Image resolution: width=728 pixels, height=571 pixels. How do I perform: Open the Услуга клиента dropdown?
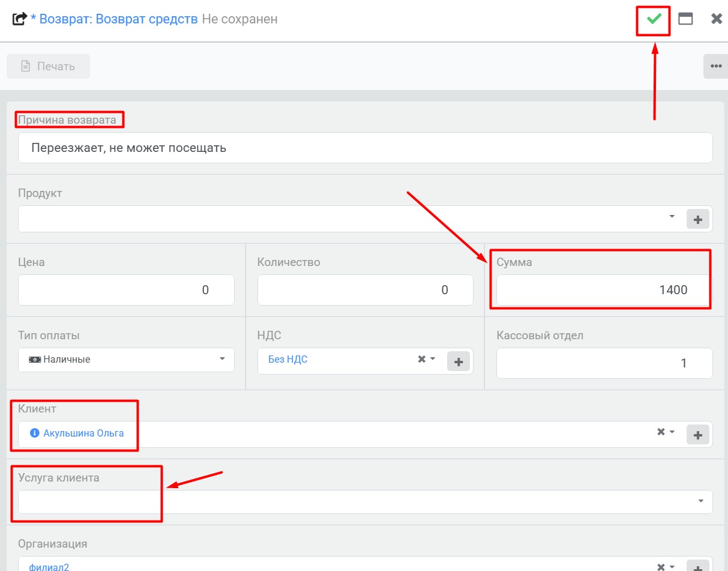coord(365,502)
